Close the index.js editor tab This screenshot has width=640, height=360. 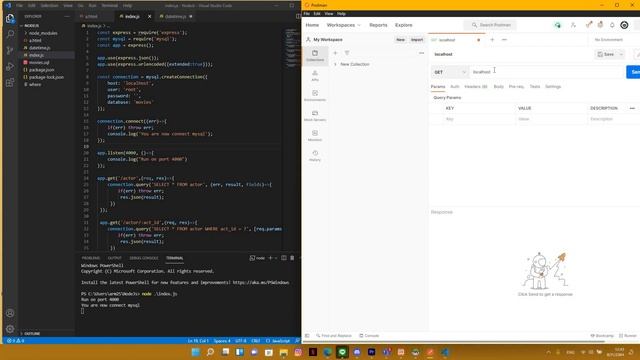tap(149, 16)
